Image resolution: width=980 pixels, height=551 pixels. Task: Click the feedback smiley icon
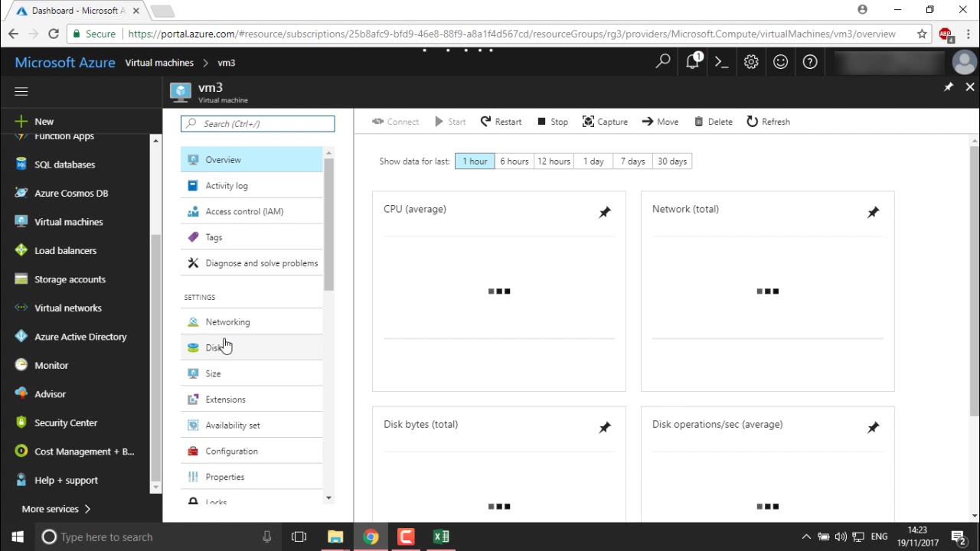point(780,62)
